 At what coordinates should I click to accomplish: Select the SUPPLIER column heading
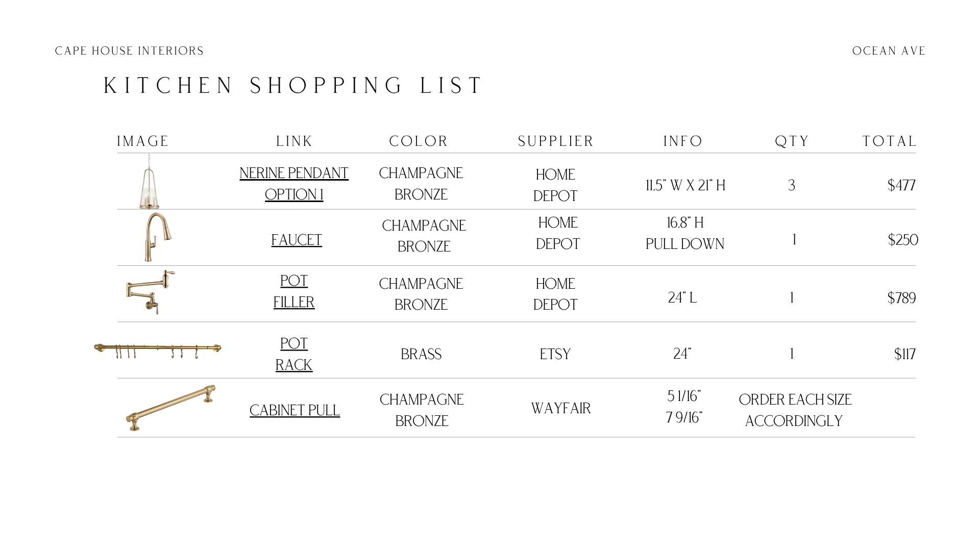[x=556, y=141]
